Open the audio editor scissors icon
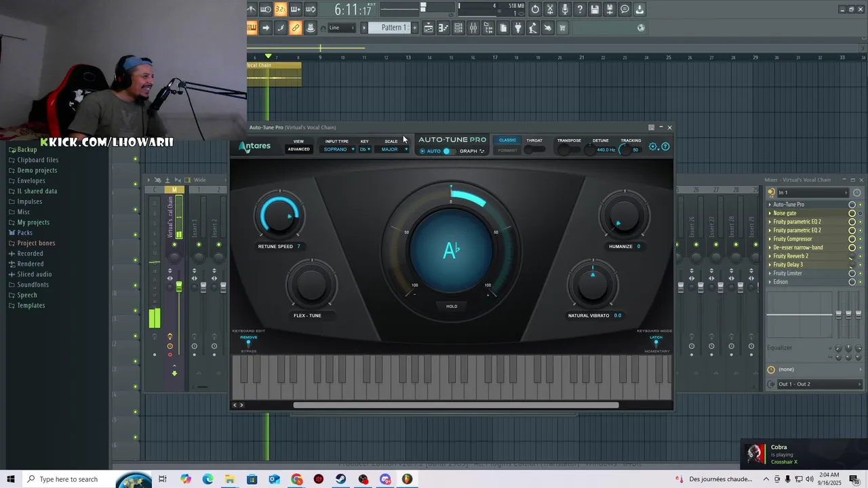The image size is (868, 488). [x=550, y=9]
